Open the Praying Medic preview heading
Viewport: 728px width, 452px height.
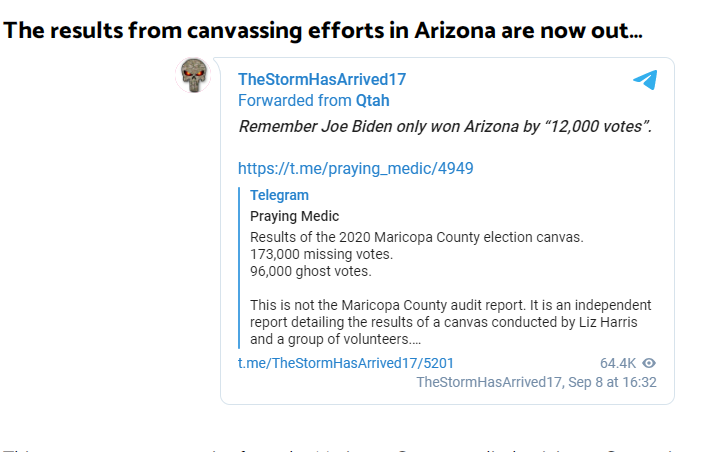coord(294,216)
